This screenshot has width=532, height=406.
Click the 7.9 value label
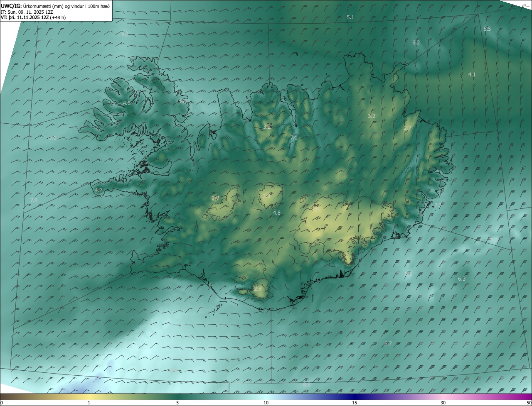53,138
